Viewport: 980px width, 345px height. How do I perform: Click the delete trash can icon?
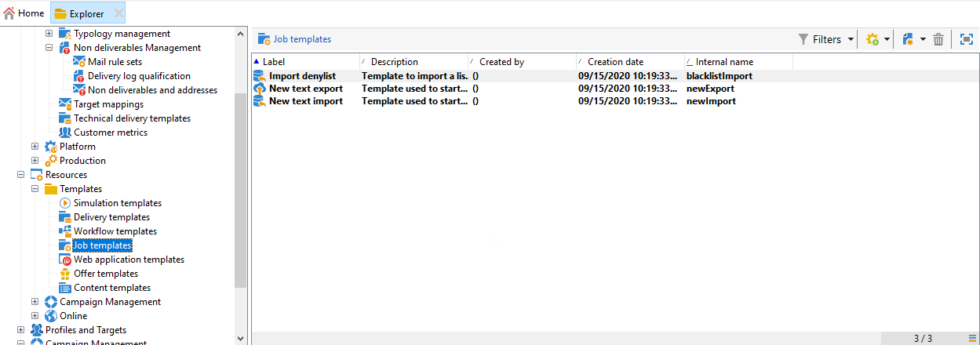[x=938, y=39]
